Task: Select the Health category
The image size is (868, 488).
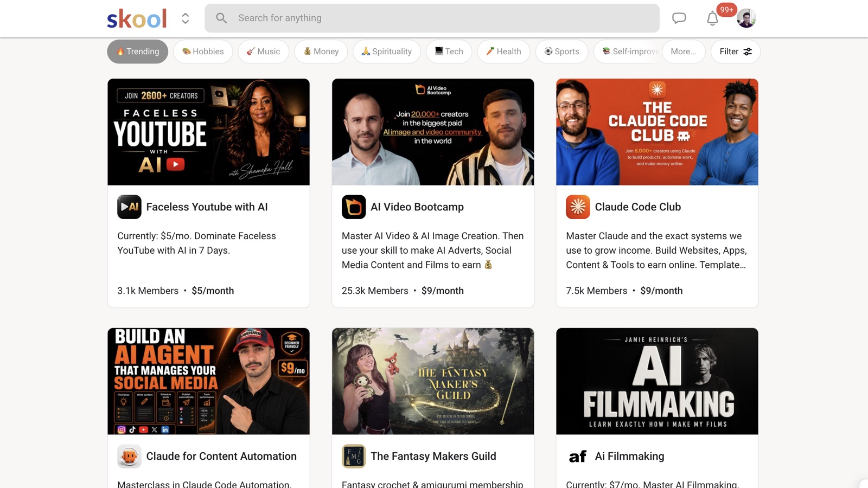Action: click(503, 52)
